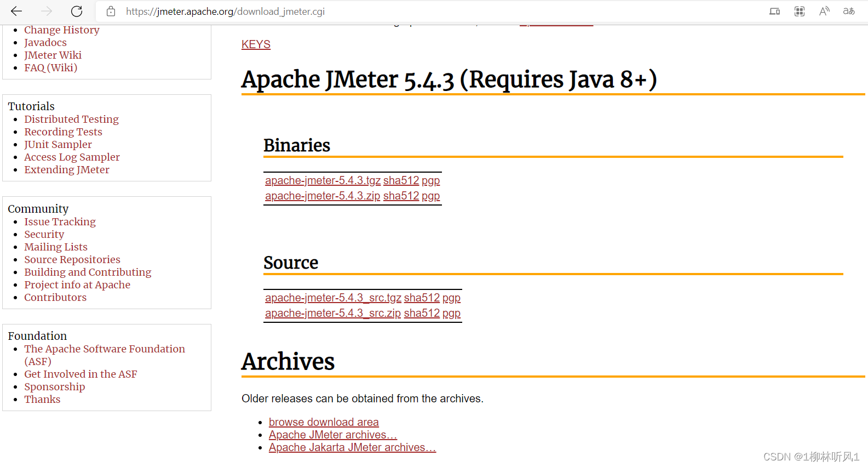Click the send-to-devices icon in the address bar

tap(774, 12)
